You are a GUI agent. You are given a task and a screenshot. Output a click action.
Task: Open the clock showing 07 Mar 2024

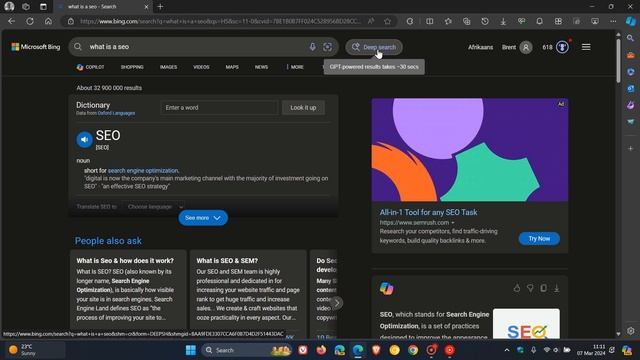591,350
